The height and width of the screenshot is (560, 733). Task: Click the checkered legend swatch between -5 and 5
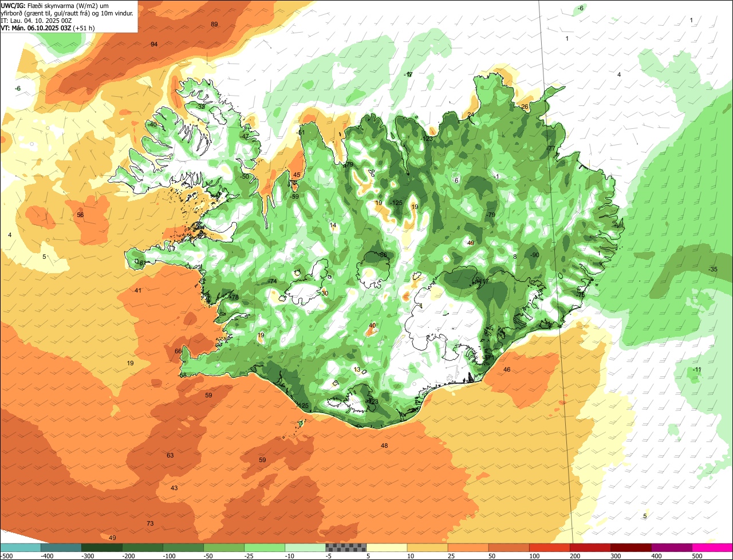(345, 547)
